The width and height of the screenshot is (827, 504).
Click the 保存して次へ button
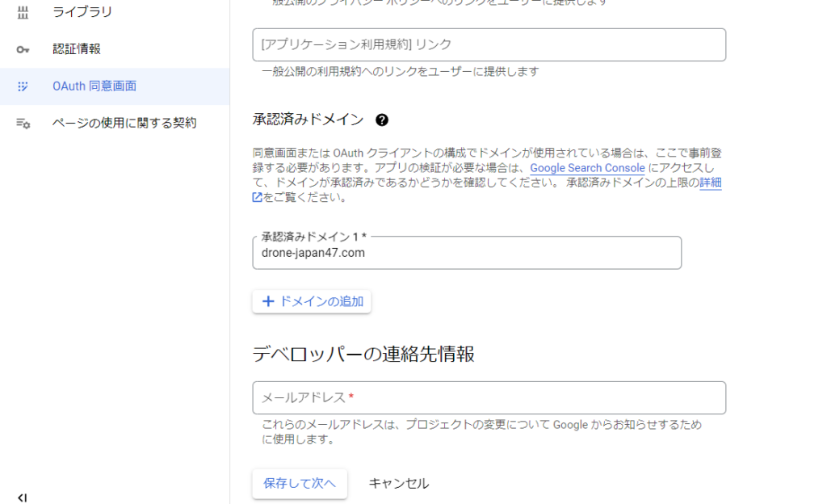coord(300,483)
